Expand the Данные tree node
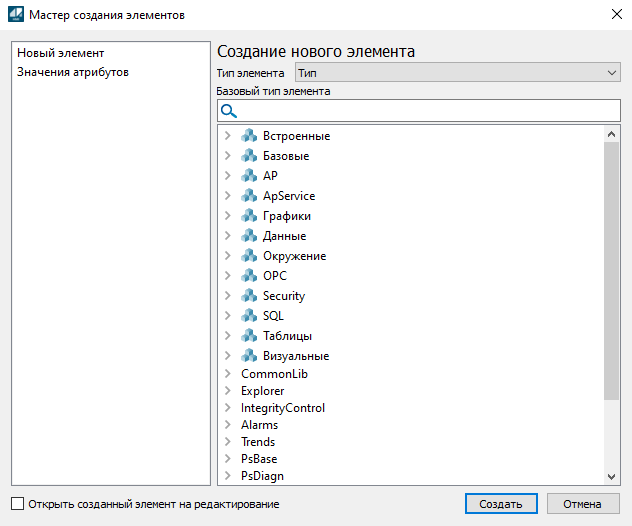The height and width of the screenshot is (526, 632). pyautogui.click(x=228, y=236)
